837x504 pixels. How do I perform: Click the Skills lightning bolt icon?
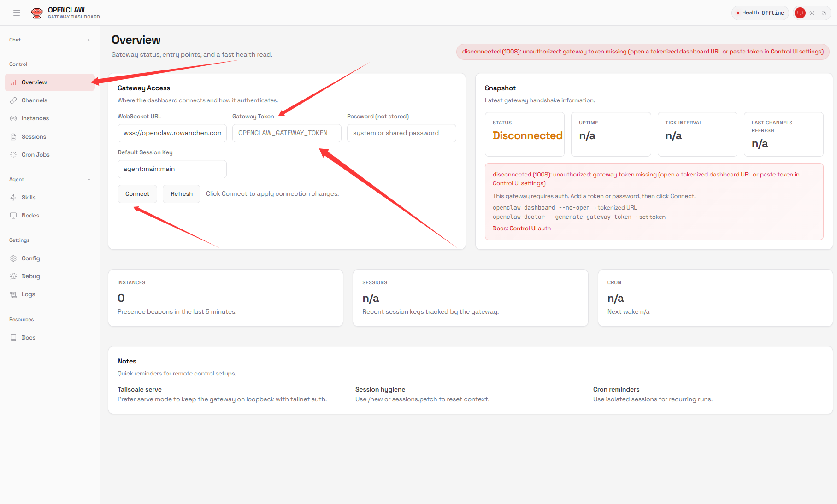(x=13, y=198)
